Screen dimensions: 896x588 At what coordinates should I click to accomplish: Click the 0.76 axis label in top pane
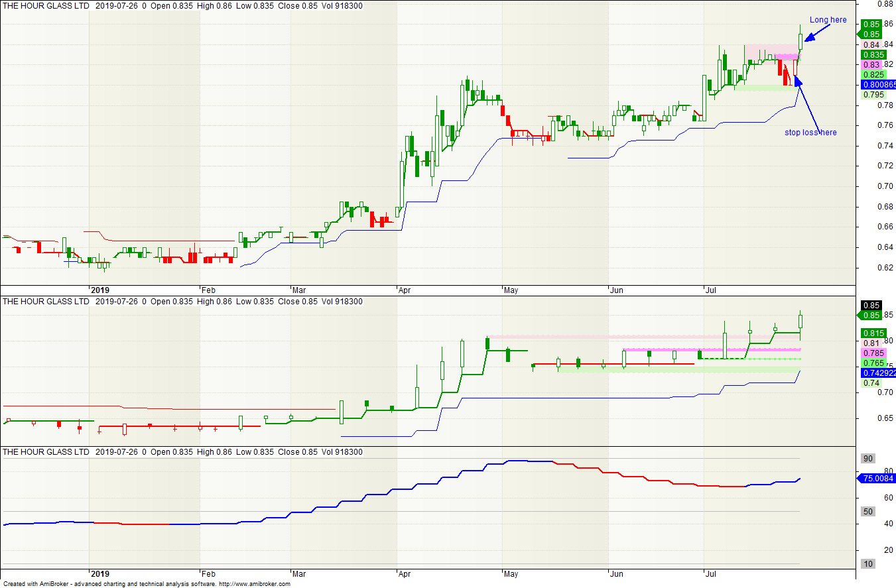(x=885, y=125)
